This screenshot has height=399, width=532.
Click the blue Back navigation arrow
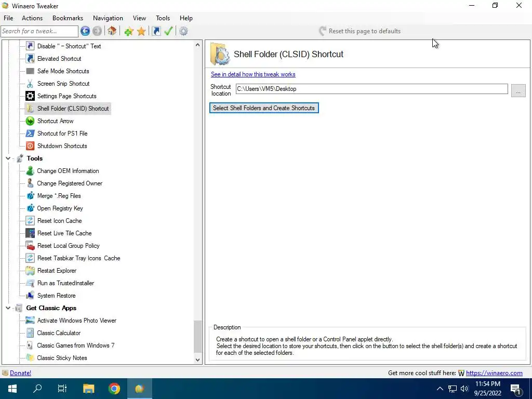(x=85, y=31)
